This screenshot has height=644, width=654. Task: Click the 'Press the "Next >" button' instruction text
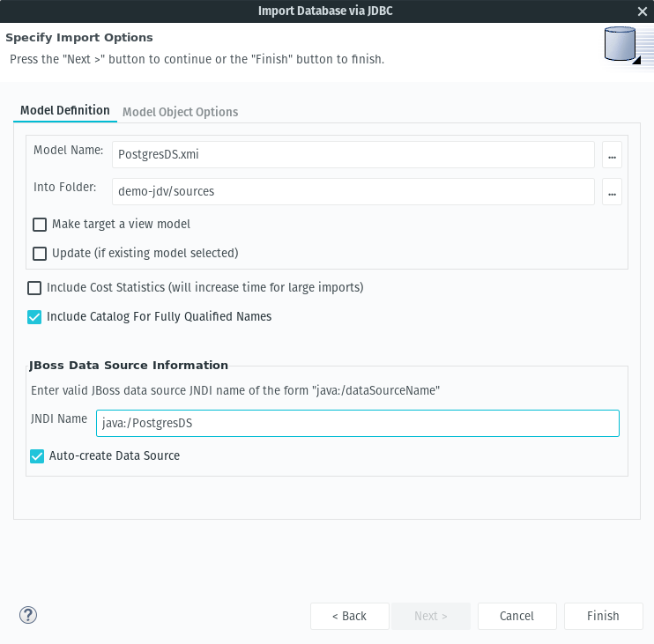click(x=197, y=59)
